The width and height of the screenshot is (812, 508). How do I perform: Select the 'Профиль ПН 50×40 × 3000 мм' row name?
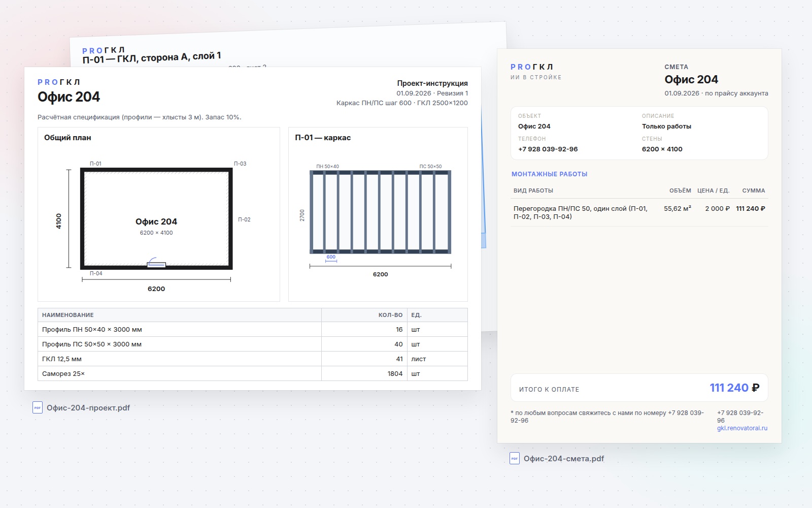(x=92, y=330)
